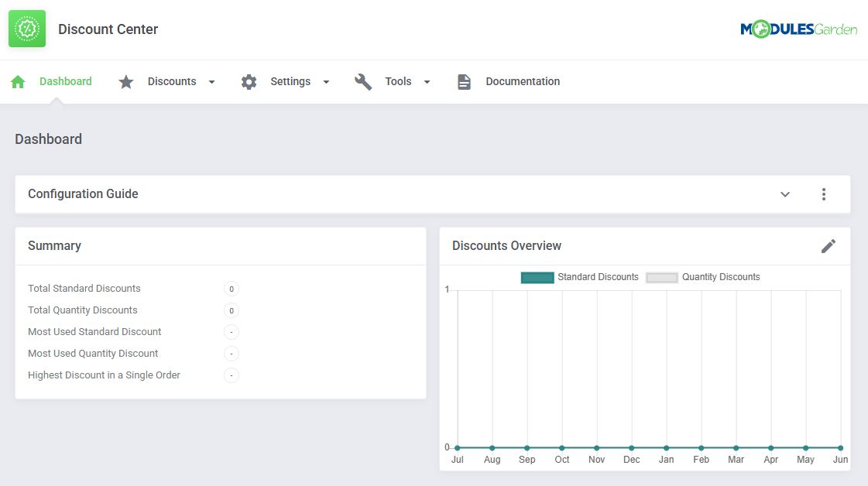868x486 pixels.
Task: Click the star icon beside Discounts
Action: [x=126, y=82]
